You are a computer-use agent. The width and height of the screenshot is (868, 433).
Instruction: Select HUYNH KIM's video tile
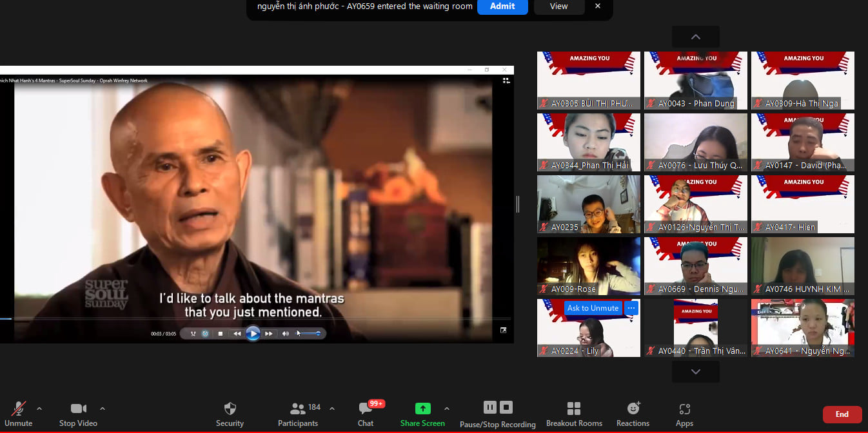[x=803, y=266]
